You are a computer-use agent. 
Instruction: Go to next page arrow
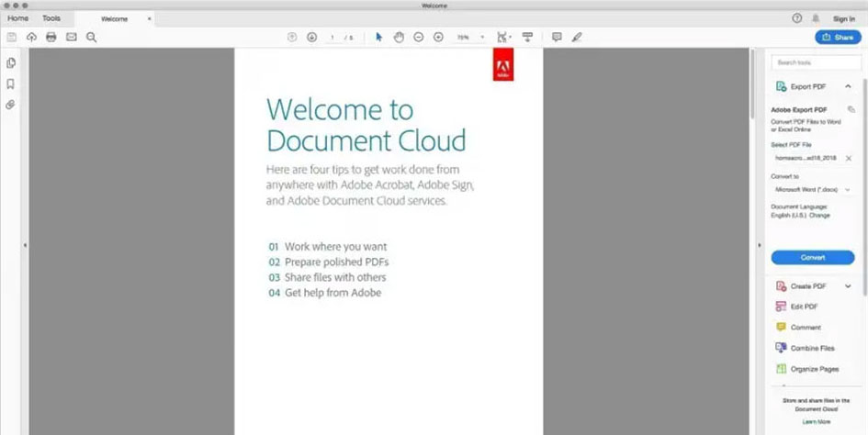click(311, 37)
